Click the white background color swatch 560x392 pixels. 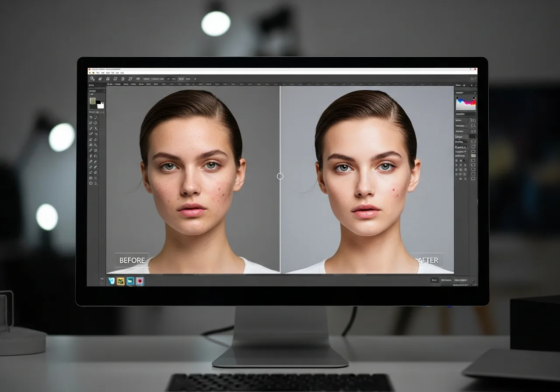pos(101,105)
